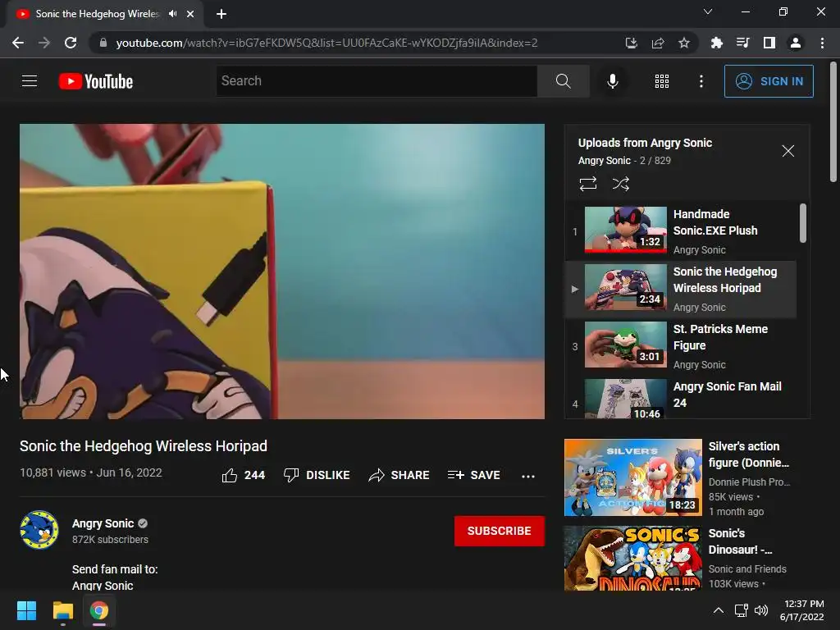840x630 pixels.
Task: Open the tab search chevron
Action: [708, 11]
